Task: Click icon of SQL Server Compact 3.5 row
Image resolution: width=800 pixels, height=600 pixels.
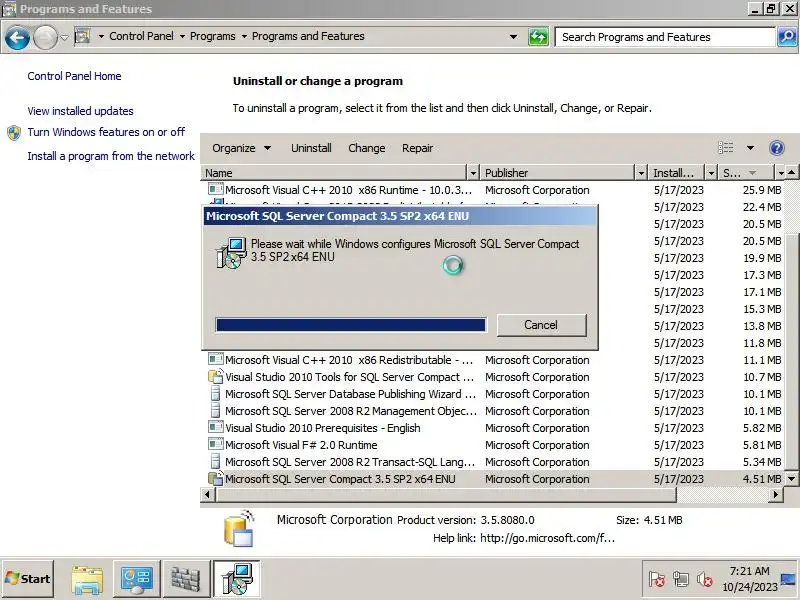Action: 216,478
